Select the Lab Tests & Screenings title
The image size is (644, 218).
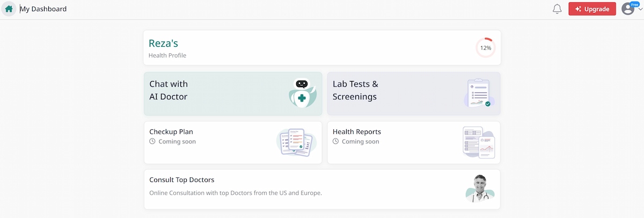coord(355,90)
